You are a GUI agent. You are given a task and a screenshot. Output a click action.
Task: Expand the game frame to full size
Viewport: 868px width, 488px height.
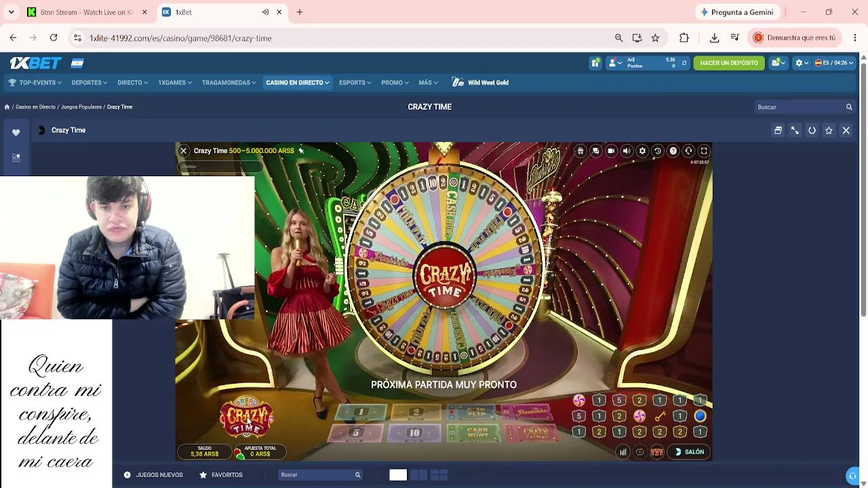click(795, 130)
